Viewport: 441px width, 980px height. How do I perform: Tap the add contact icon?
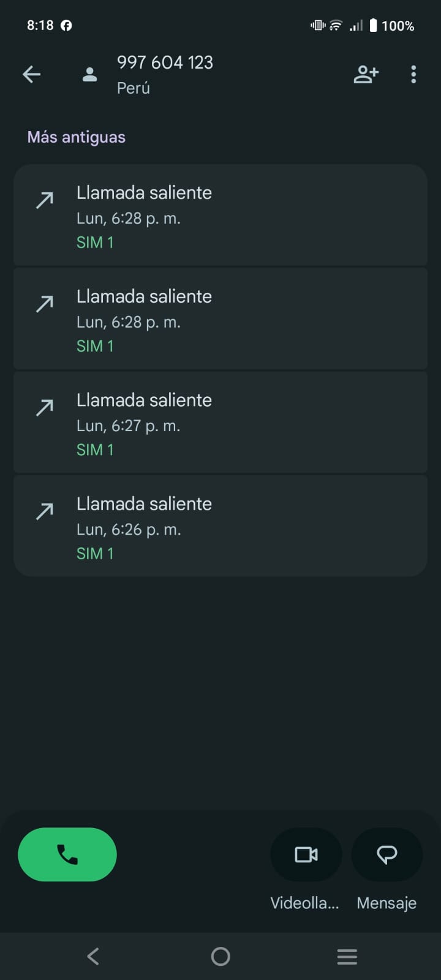[x=366, y=75]
